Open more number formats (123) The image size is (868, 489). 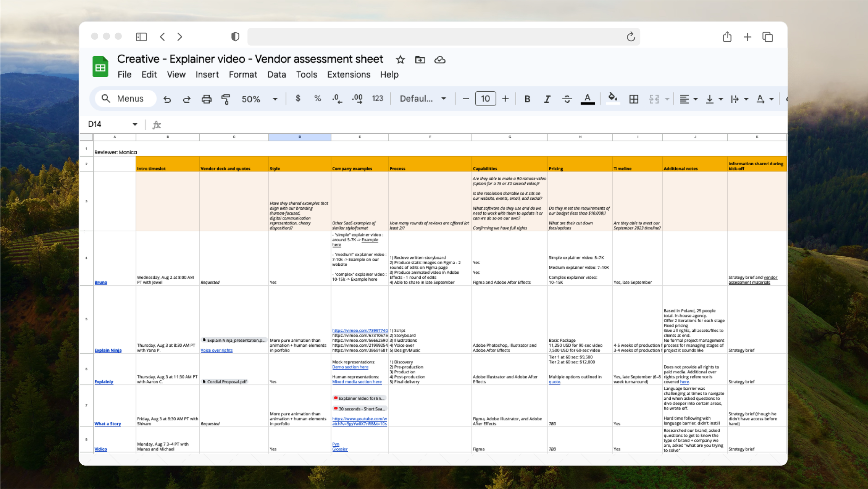coord(377,99)
